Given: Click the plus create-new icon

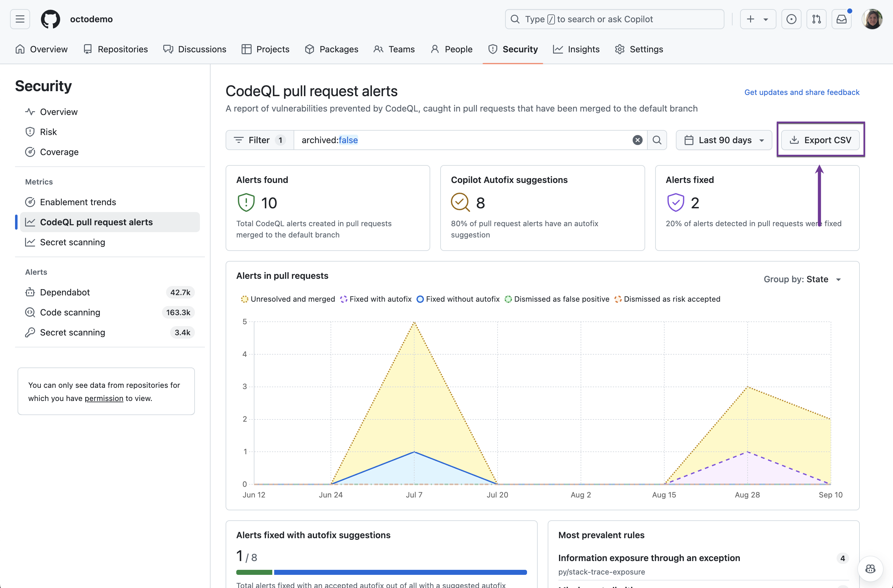Looking at the screenshot, I should click(x=750, y=19).
